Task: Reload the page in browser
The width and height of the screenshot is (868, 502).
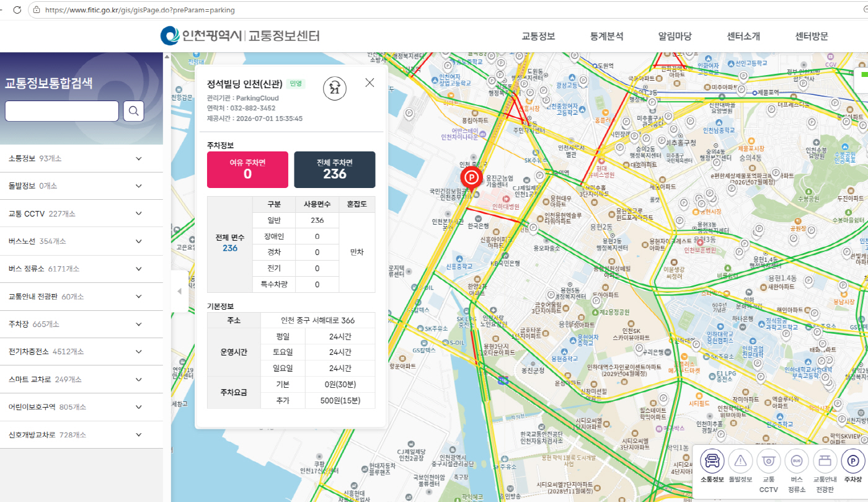Action: coord(17,10)
